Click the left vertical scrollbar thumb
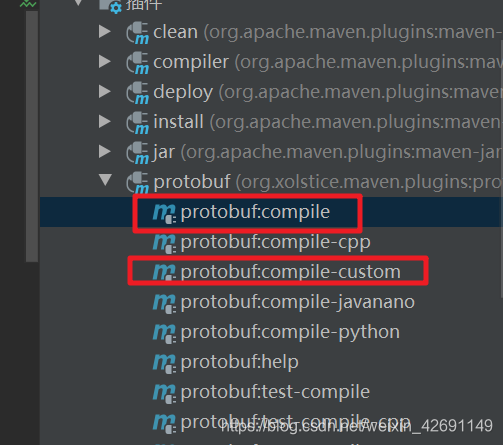This screenshot has height=445, width=503. (x=32, y=137)
